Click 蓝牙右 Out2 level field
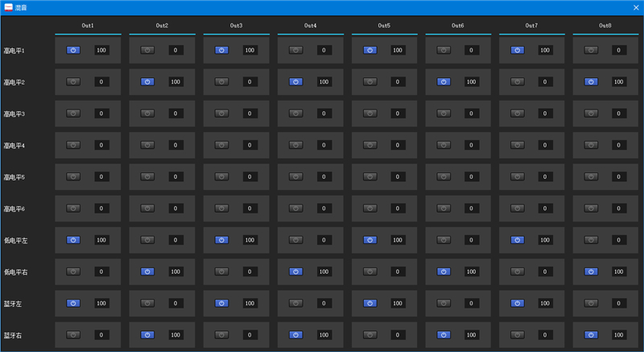Screen dimensions: 644x352 [175, 335]
